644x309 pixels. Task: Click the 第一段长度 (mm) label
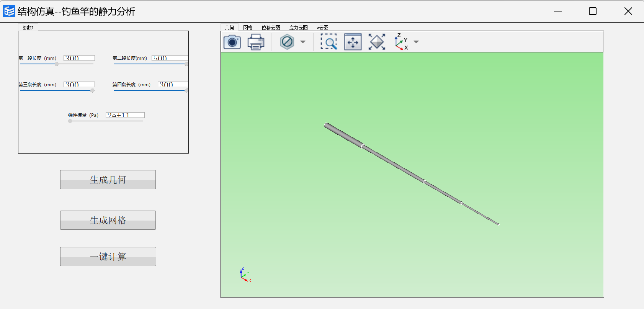(38, 58)
